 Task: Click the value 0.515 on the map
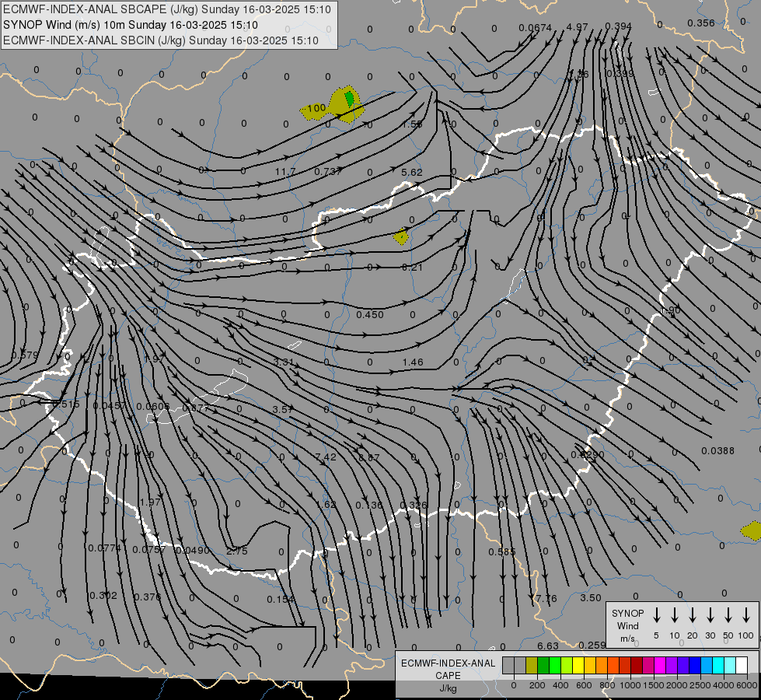65,404
